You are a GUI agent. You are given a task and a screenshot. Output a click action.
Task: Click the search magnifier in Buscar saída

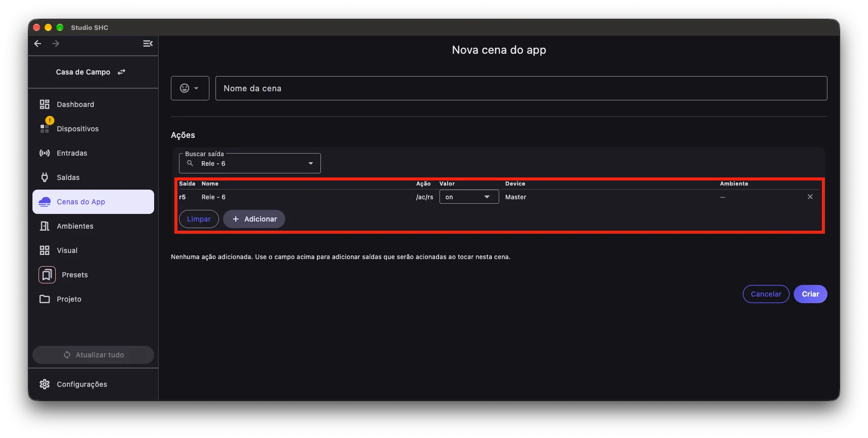point(190,163)
